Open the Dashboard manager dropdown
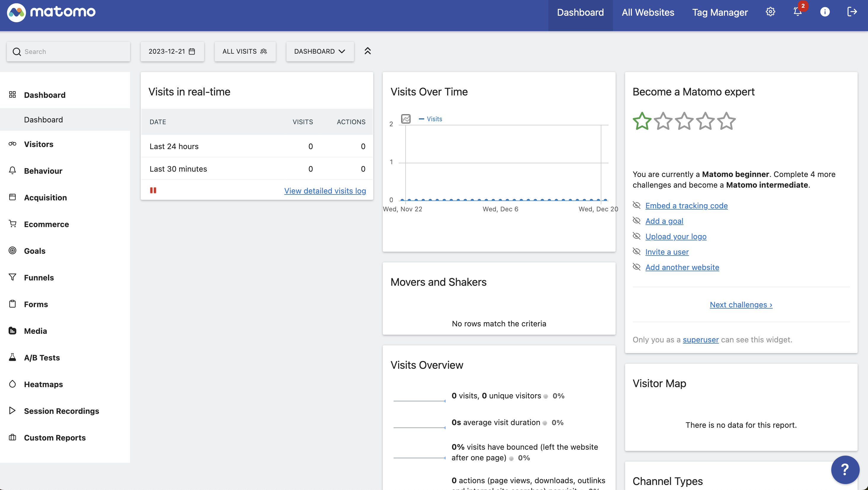 [x=320, y=51]
